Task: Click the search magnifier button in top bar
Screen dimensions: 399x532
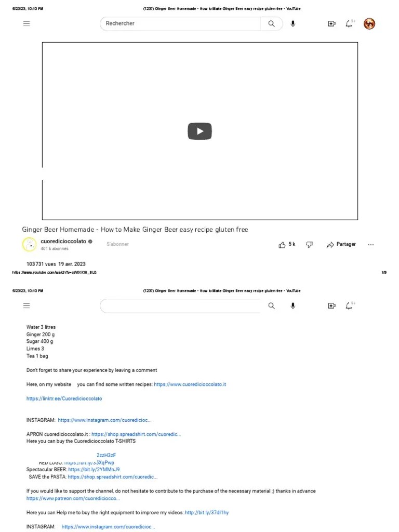Action: click(271, 23)
